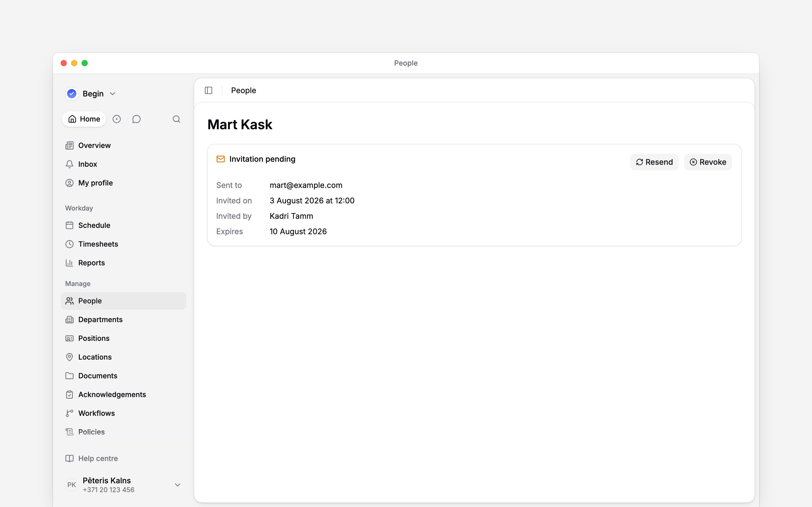Revoke the invitation
This screenshot has height=507, width=812.
coord(708,162)
